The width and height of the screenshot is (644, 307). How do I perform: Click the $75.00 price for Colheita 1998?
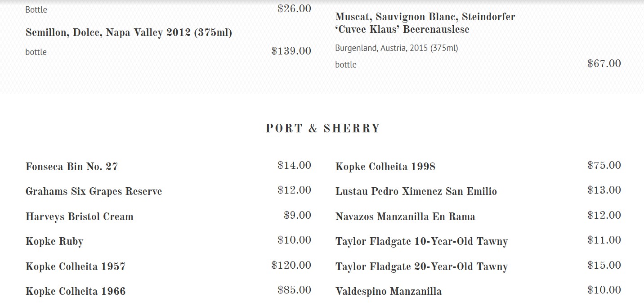(x=604, y=165)
